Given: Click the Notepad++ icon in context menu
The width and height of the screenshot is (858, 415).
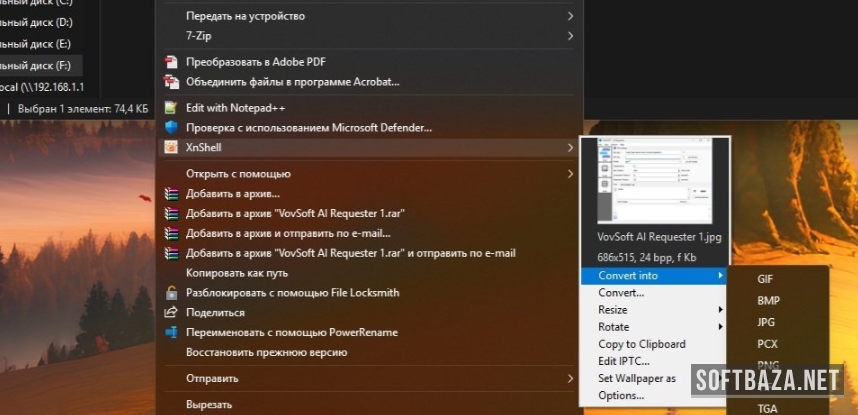Looking at the screenshot, I should pyautogui.click(x=171, y=107).
